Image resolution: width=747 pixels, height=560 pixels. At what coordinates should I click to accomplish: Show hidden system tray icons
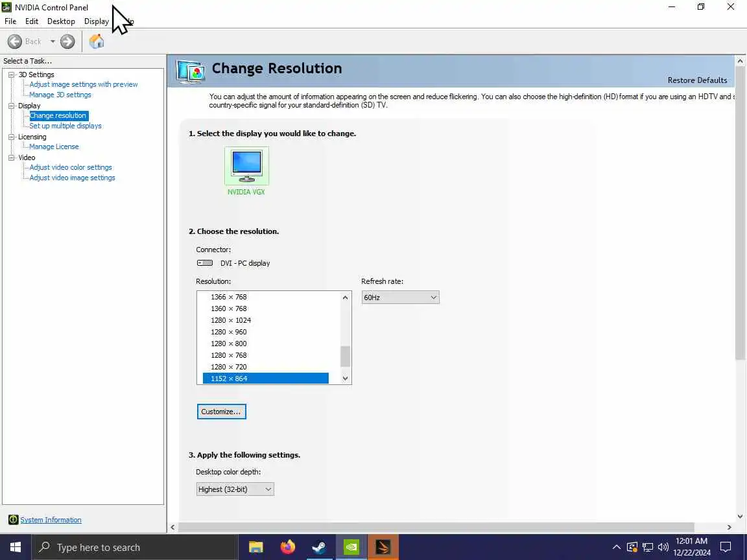[617, 547]
